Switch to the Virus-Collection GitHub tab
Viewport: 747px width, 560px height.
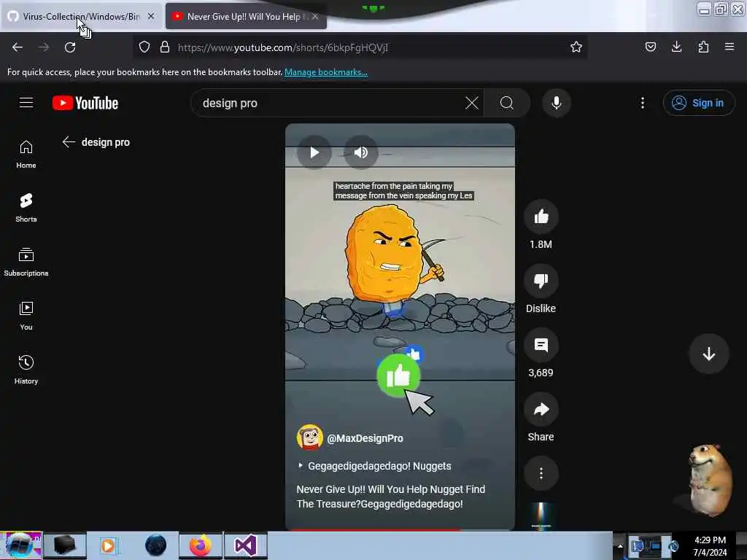pyautogui.click(x=81, y=16)
